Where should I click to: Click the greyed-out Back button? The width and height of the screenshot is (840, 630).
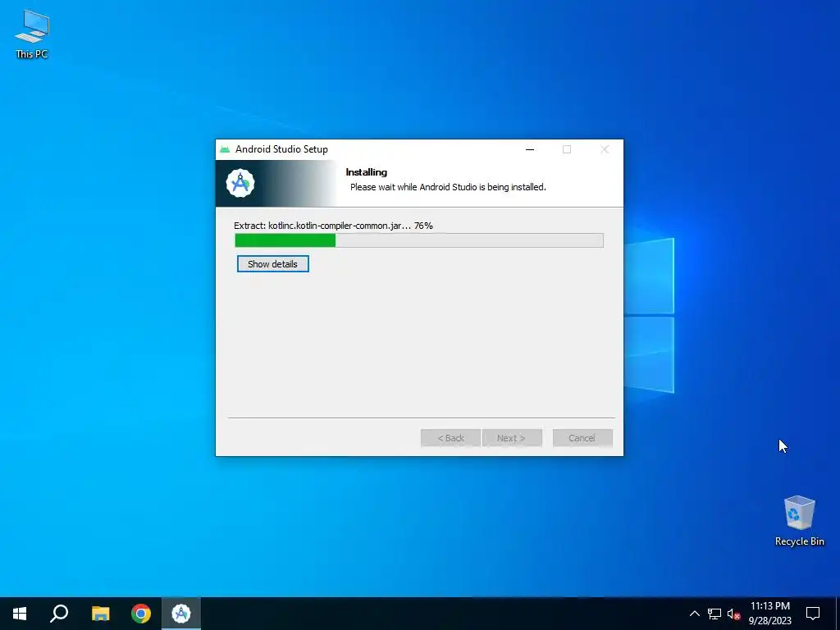(x=450, y=438)
